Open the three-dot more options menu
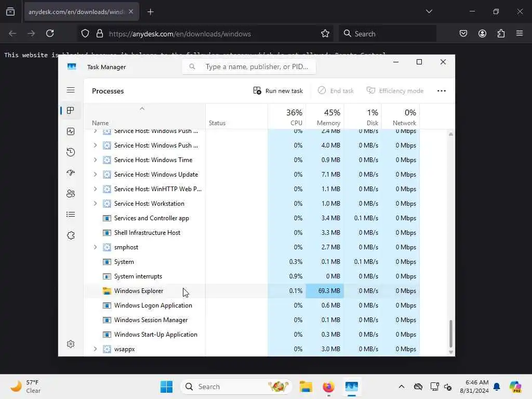Viewport: 532px width, 399px height. point(442,90)
